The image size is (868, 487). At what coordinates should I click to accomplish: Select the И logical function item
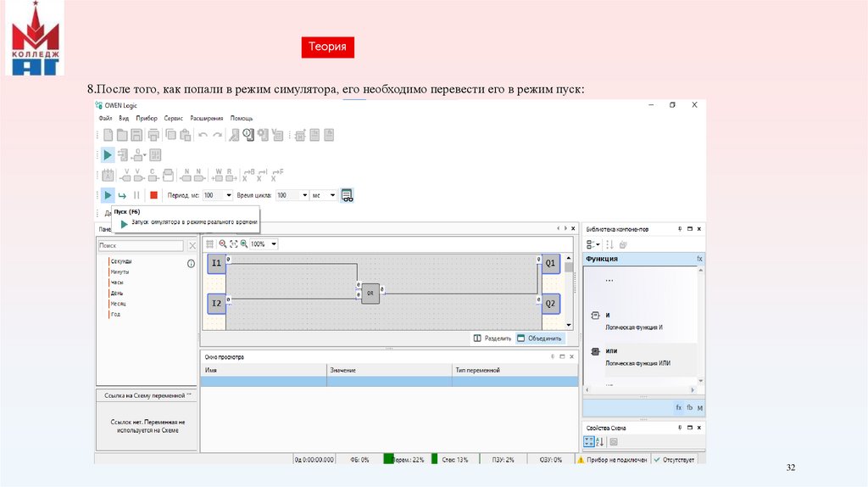click(634, 321)
